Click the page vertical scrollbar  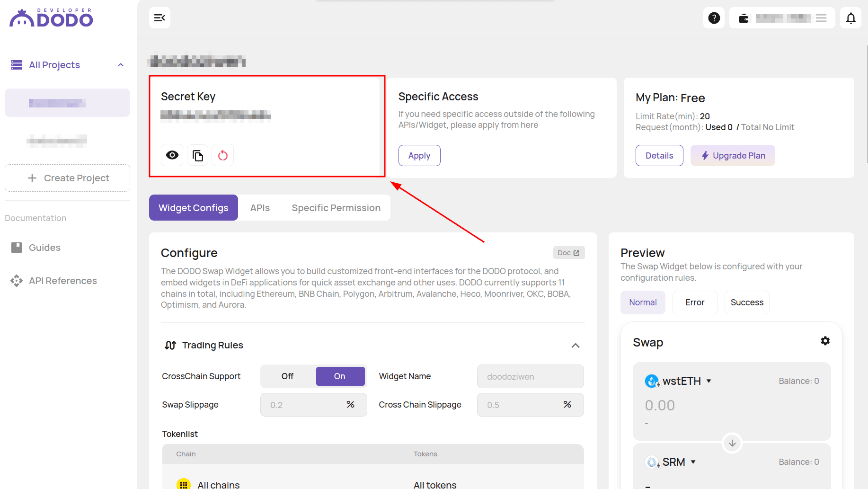[x=866, y=104]
